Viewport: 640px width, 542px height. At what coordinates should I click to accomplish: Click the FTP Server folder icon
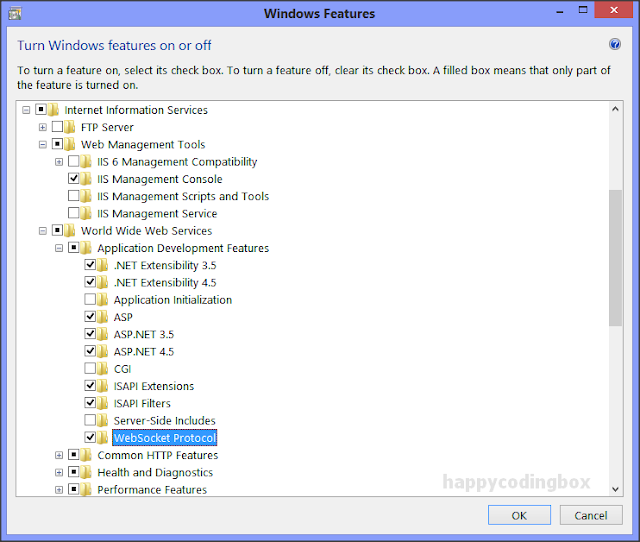70,127
